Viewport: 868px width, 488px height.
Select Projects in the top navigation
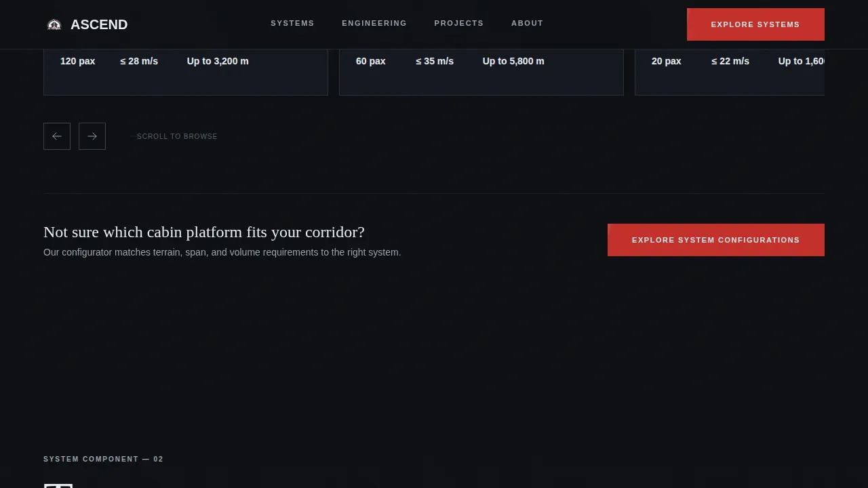coord(459,23)
